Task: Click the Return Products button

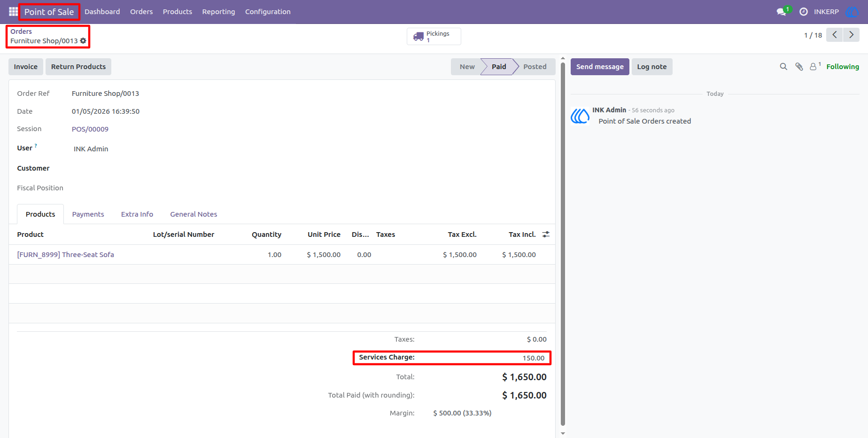Action: click(78, 67)
